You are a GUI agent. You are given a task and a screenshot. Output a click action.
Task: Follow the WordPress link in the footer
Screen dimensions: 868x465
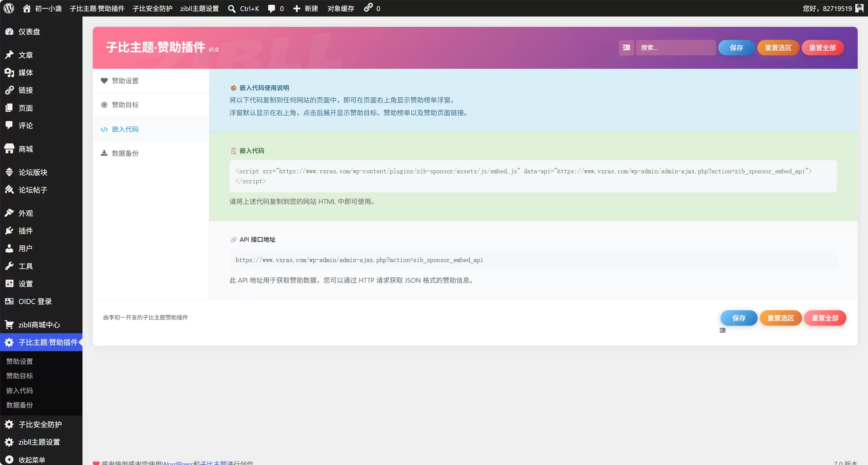click(x=177, y=463)
